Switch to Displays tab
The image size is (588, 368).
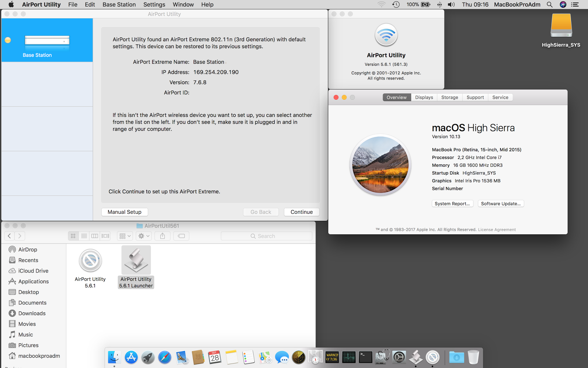[x=424, y=97]
